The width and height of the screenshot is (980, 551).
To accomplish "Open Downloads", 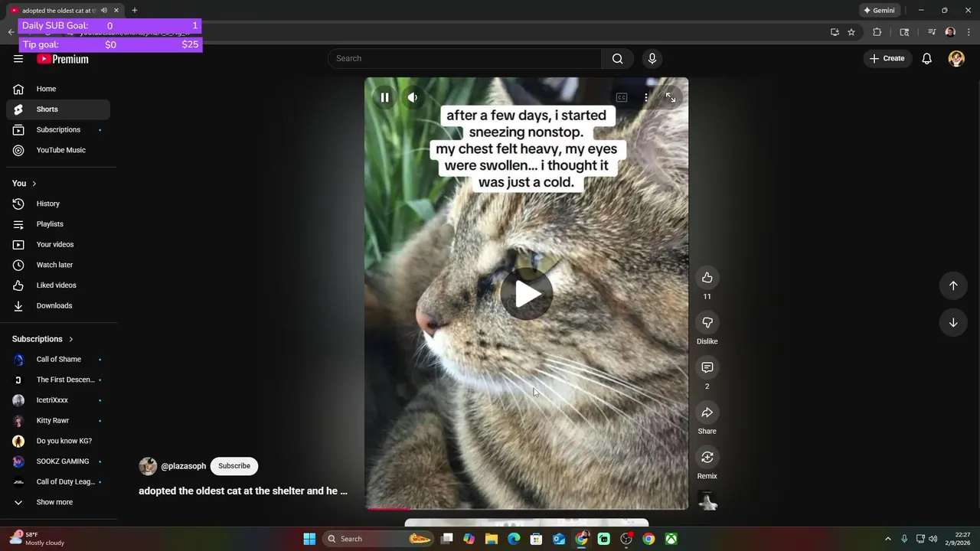I will point(58,306).
